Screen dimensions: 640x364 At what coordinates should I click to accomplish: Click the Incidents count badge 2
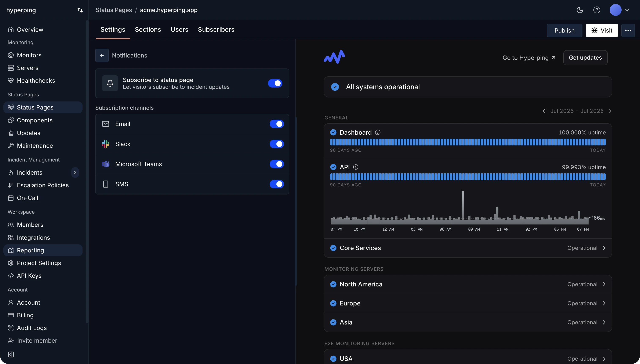tap(75, 172)
